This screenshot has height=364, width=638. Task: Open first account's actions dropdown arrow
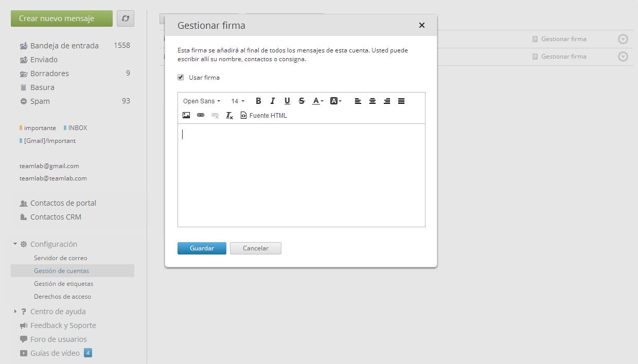623,39
